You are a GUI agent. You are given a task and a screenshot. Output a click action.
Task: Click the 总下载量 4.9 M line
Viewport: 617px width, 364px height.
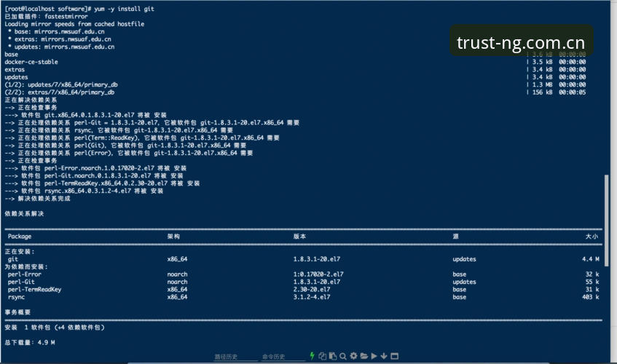(30, 342)
